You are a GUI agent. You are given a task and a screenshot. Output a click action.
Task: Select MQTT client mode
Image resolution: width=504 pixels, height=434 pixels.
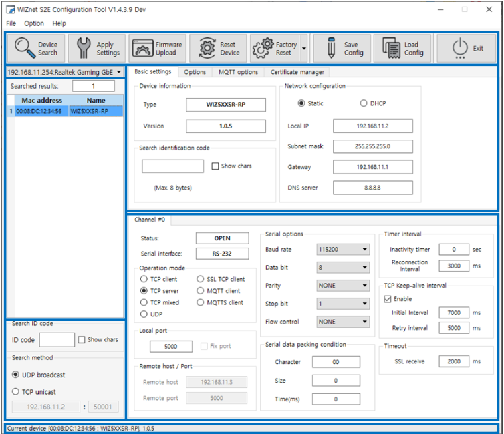tap(219, 291)
